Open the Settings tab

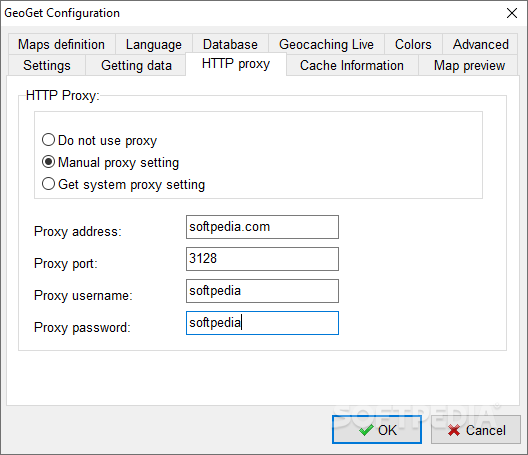coord(47,65)
